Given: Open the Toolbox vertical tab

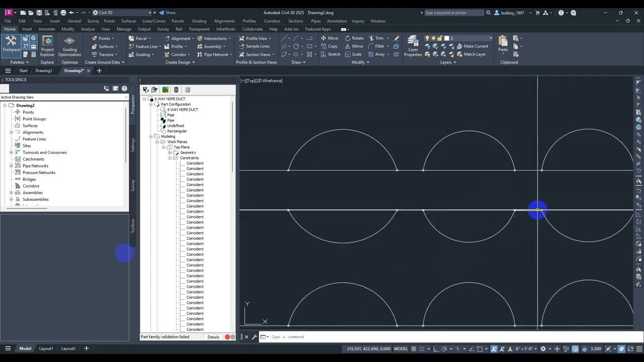Looking at the screenshot, I should 133,226.
